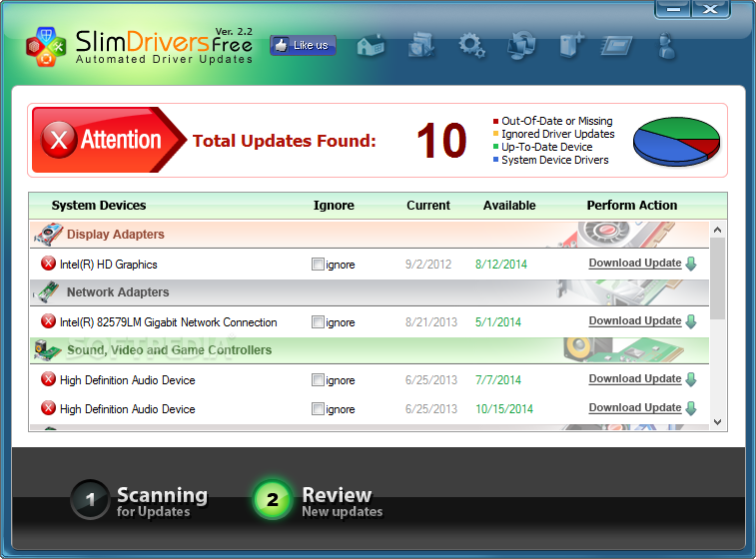The width and height of the screenshot is (756, 559).
Task: Click the available date 5/1/2014
Action: [498, 321]
